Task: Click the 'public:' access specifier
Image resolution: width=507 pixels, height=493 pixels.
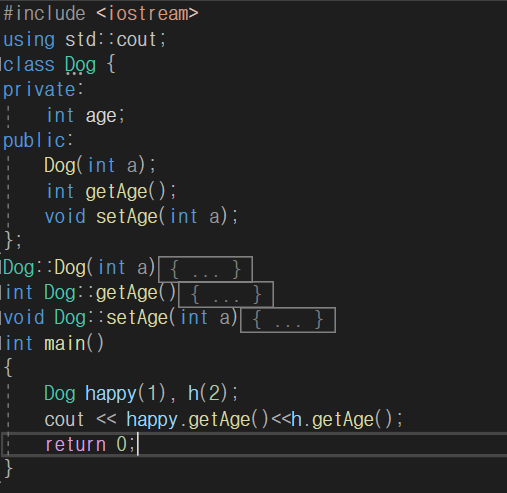Action: tap(38, 141)
